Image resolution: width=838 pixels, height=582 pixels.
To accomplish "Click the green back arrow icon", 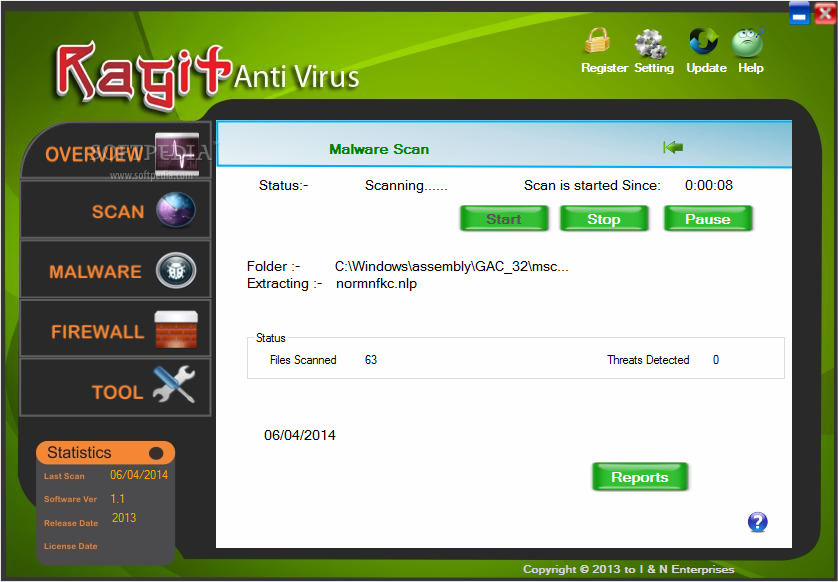I will point(673,147).
